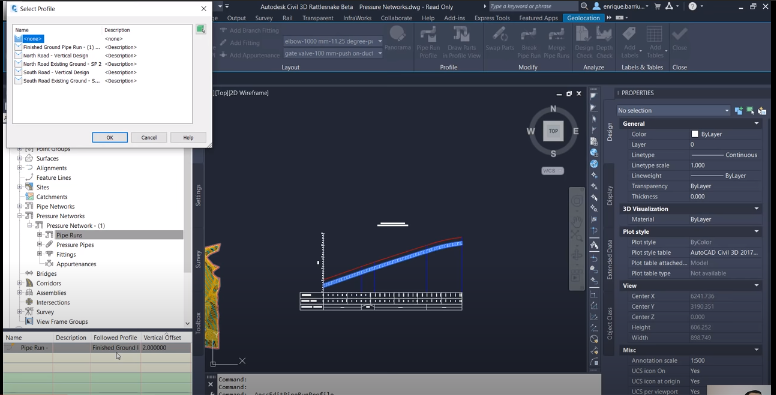The image size is (776, 395).
Task: Open the Survey ribbon tab
Action: pyautogui.click(x=264, y=18)
